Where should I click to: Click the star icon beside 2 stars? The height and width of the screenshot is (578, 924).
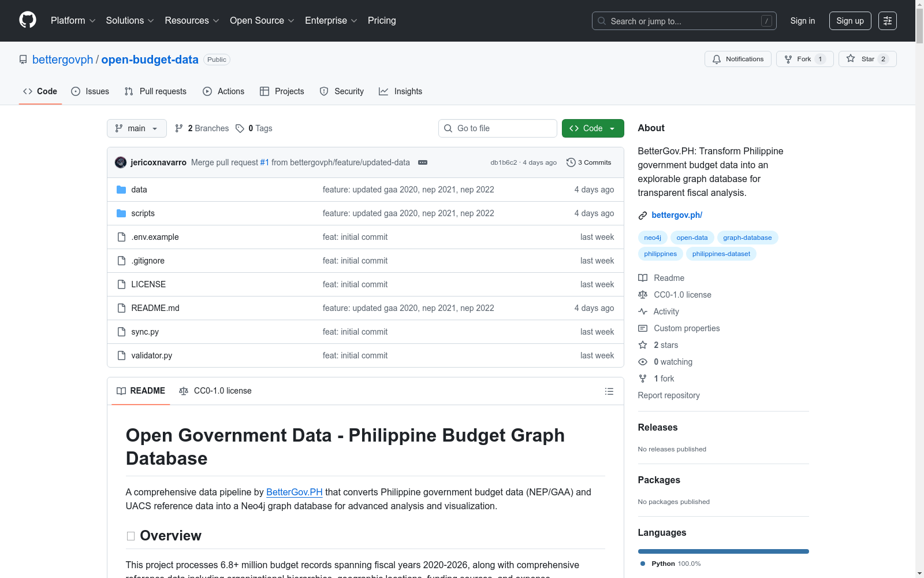643,345
